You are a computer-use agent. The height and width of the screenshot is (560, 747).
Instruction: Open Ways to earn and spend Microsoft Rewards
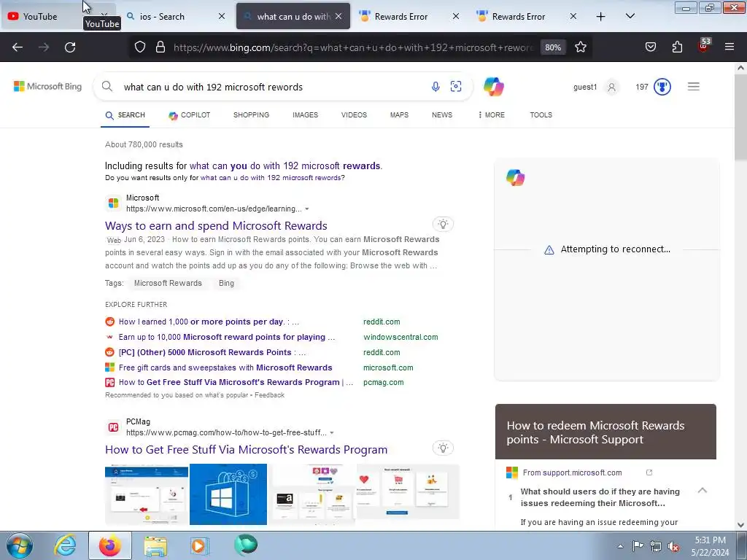click(x=216, y=226)
